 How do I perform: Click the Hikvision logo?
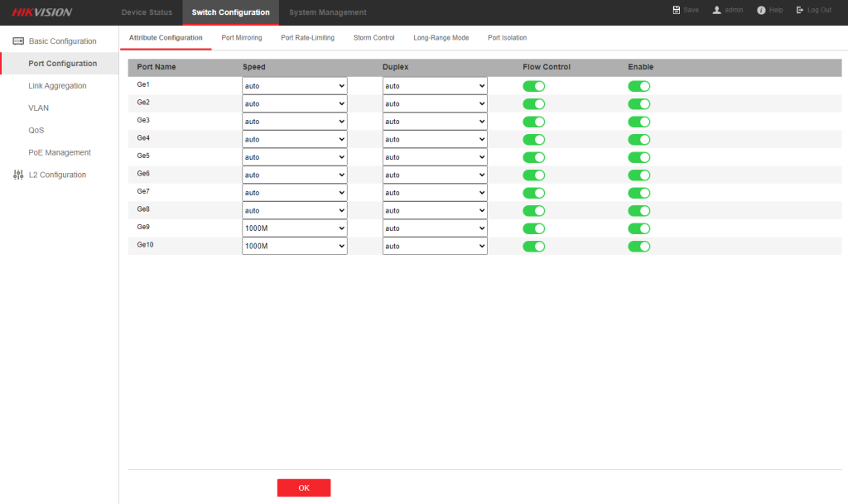[x=42, y=12]
